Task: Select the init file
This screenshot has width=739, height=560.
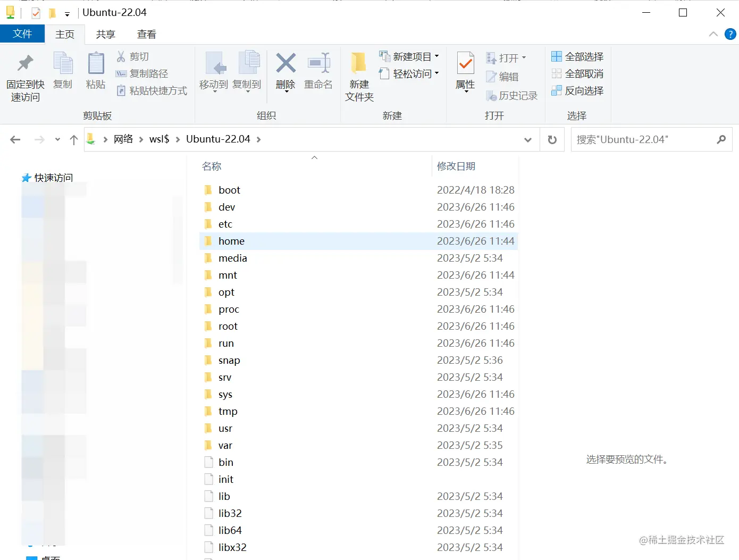Action: point(358,479)
